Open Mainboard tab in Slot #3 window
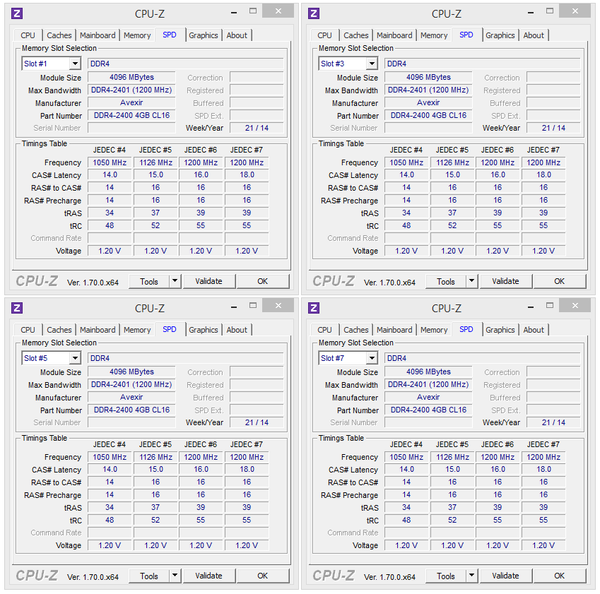 (x=395, y=35)
